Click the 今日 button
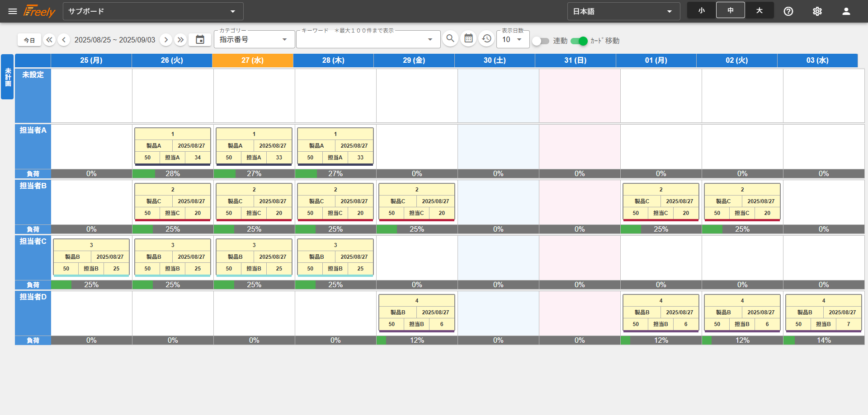This screenshot has width=868, height=415. pos(29,40)
